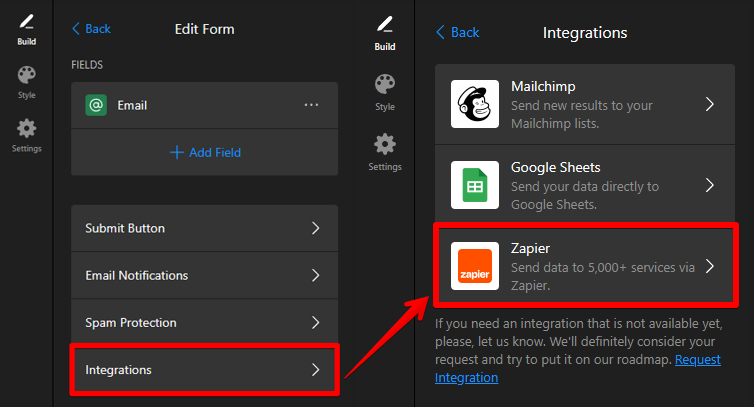Image resolution: width=754 pixels, height=407 pixels.
Task: Expand Spam Protection chevron
Action: (315, 322)
